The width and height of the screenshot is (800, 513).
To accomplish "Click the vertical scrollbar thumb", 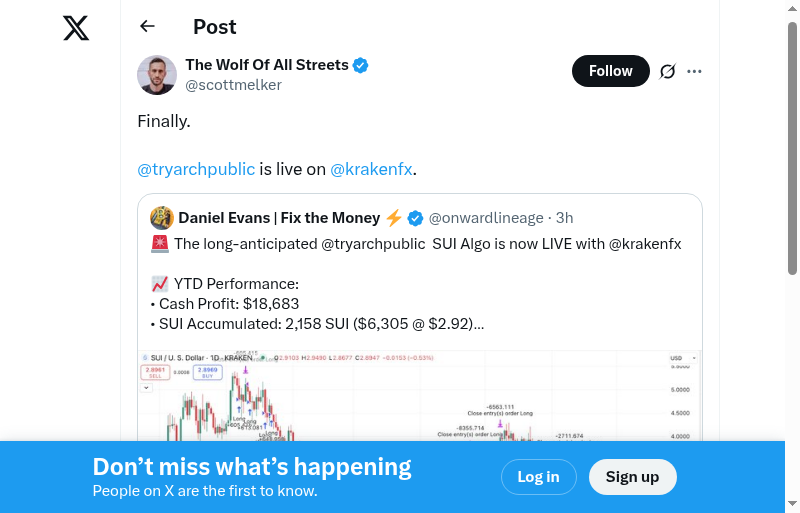I will click(x=793, y=150).
